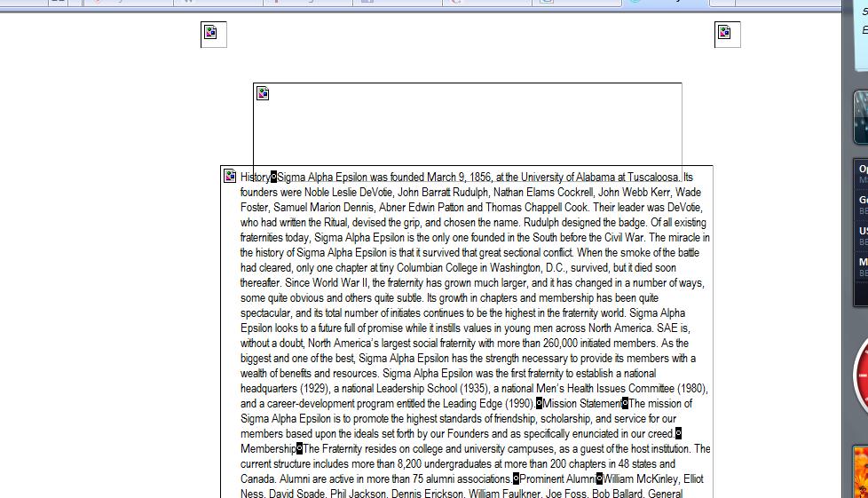
Task: Click the name 'Noble Leslie DeVotie'
Action: coord(348,193)
